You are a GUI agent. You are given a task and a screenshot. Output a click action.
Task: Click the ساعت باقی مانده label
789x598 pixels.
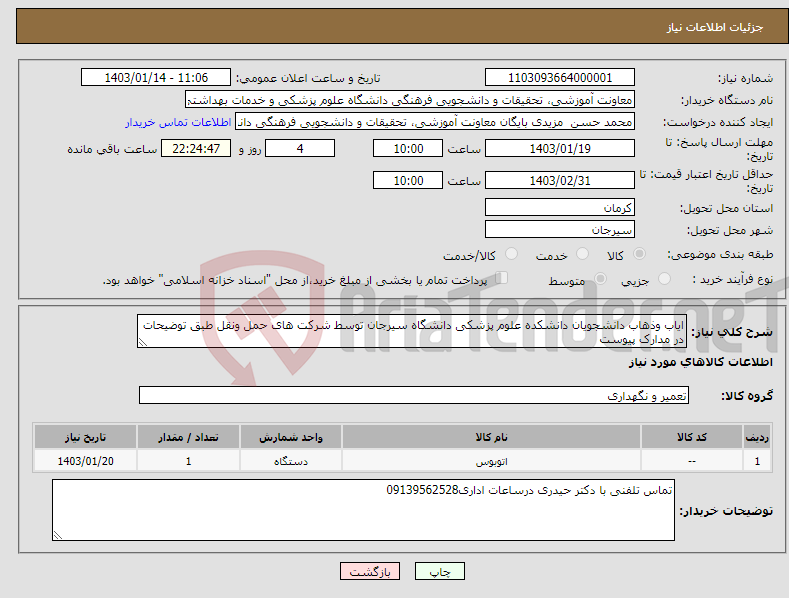coord(112,150)
